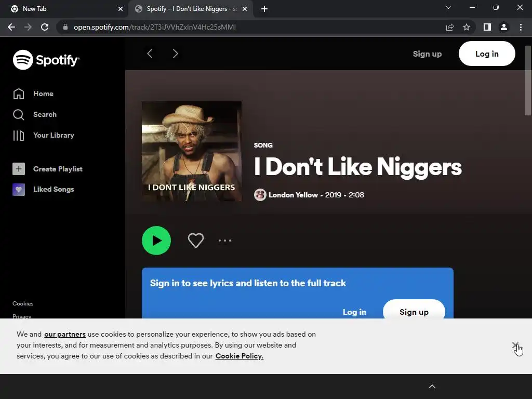Switch to the New Tab tab
Screen dimensions: 532x399
click(x=64, y=9)
